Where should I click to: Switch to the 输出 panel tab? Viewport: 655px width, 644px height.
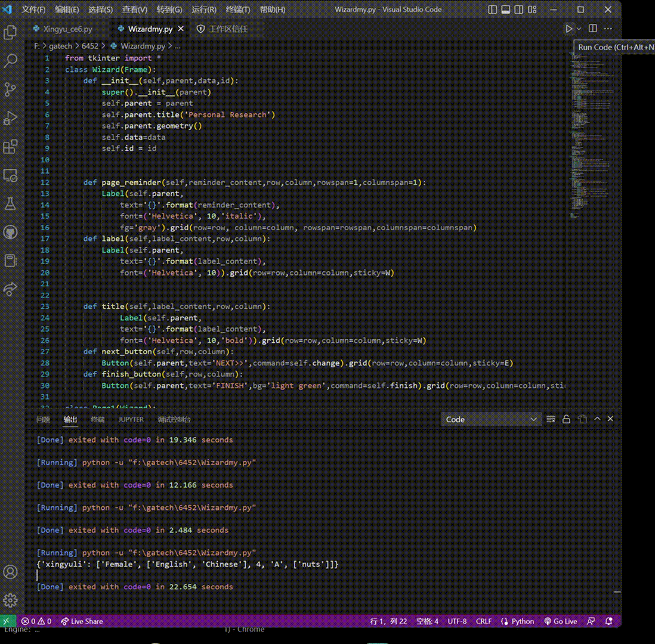(70, 419)
